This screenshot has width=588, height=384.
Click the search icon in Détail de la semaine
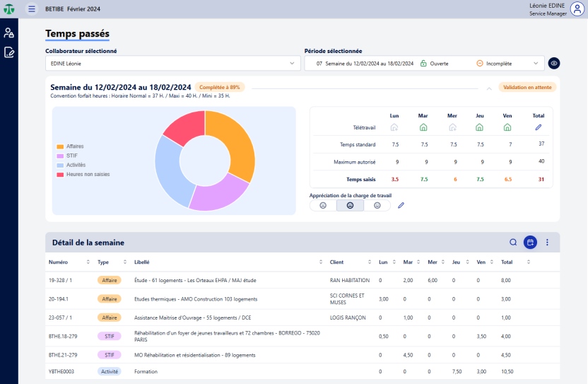(x=513, y=243)
